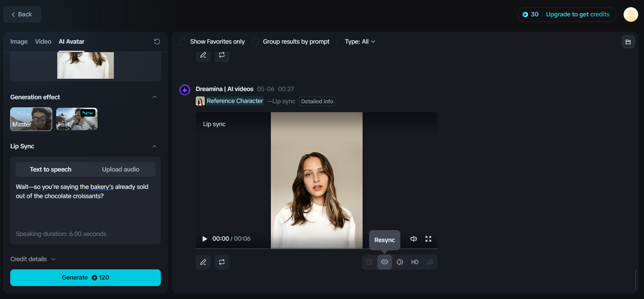Click the Reference Character tag
This screenshot has width=644, height=299.
pos(235,101)
